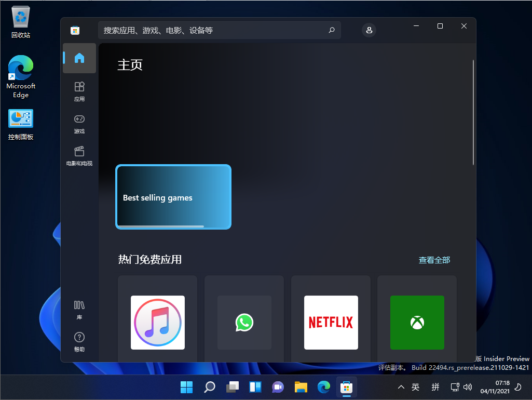This screenshot has width=532, height=400.
Task: Open the Best selling games banner
Action: coord(173,197)
